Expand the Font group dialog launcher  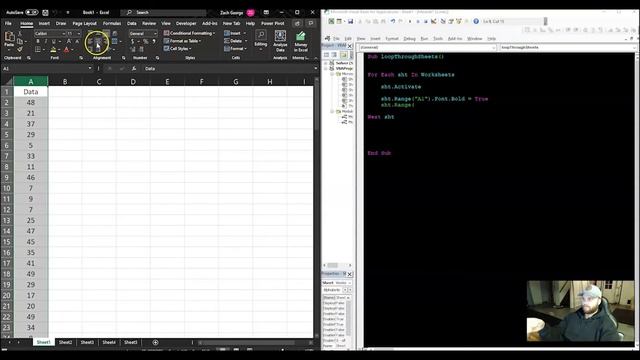pyautogui.click(x=81, y=58)
